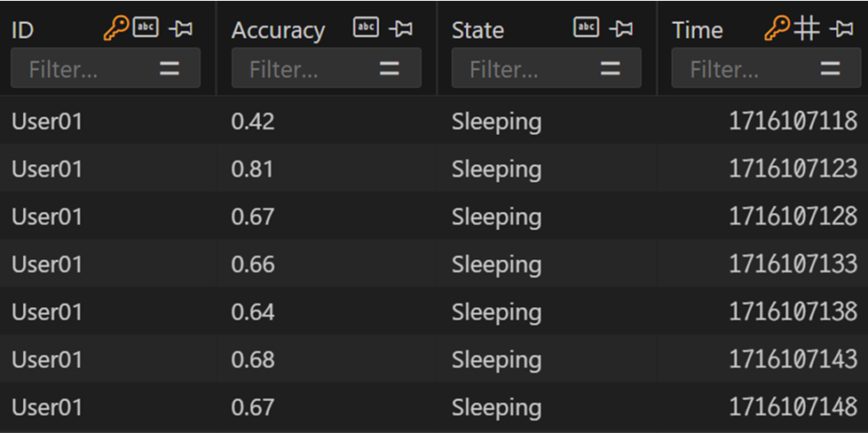Click the abc type icon in State column
The height and width of the screenshot is (433, 868).
tap(587, 28)
